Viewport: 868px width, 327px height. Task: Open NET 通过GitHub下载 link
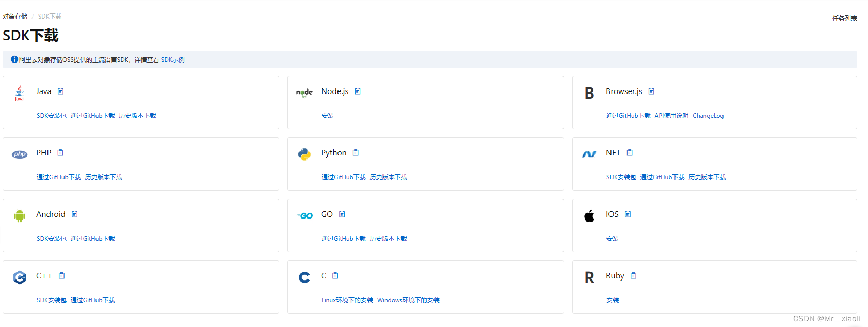[x=663, y=177]
